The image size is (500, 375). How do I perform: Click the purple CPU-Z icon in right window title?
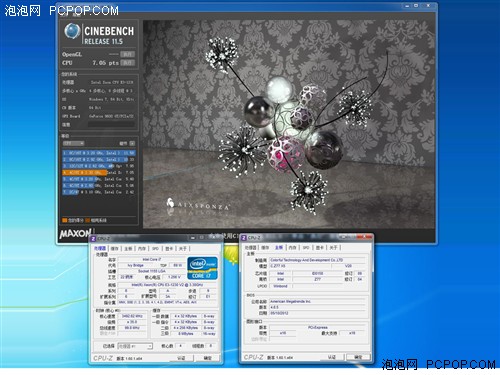pos(244,238)
